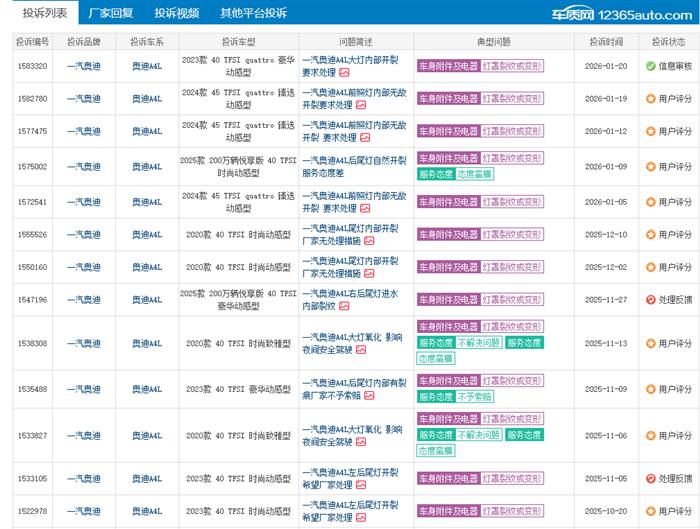Select the 其他平台投诉 tab
Viewport: 700px width, 529px height.
[253, 14]
